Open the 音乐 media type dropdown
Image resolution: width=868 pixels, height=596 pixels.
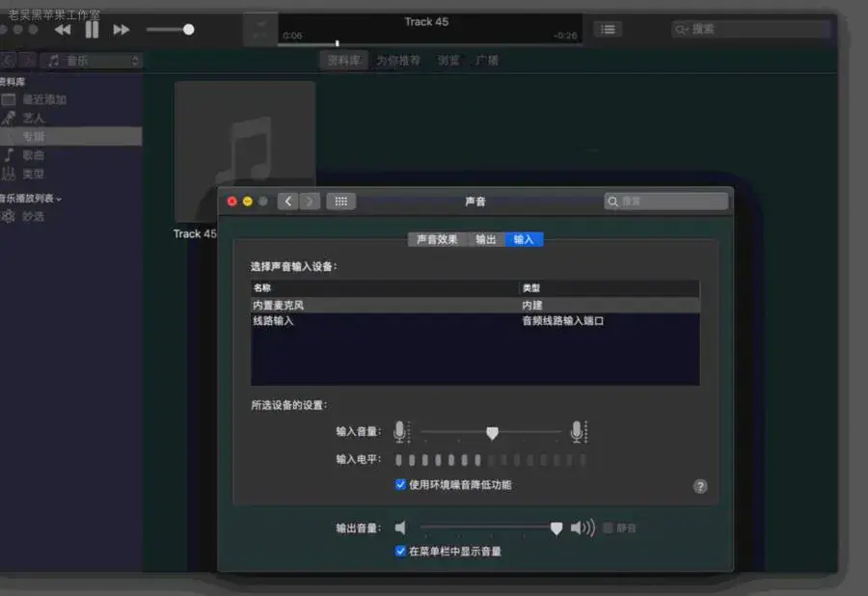click(x=92, y=61)
